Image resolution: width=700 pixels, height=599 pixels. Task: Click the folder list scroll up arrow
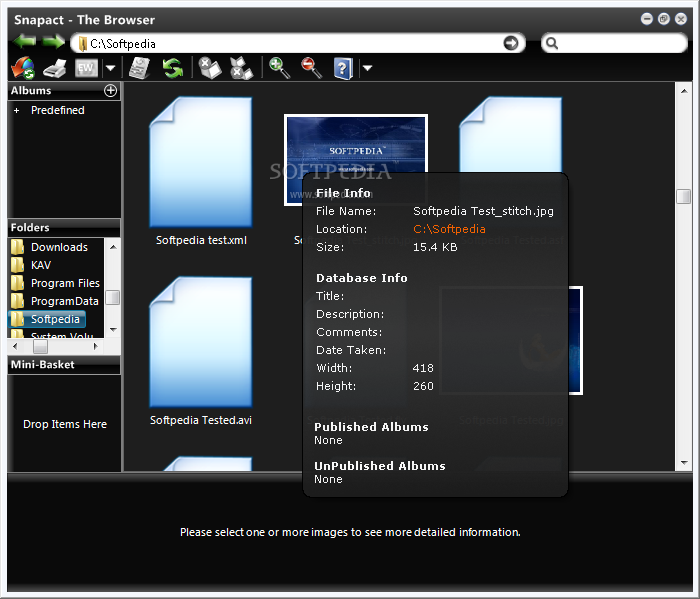(x=113, y=247)
